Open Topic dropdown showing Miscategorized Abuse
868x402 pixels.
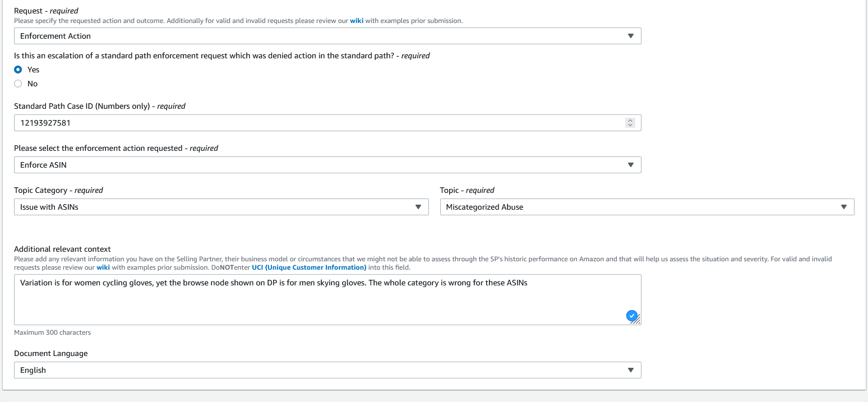[647, 207]
